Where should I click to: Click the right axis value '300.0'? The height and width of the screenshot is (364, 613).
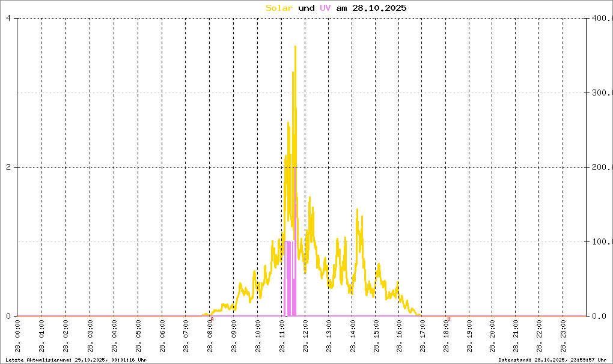(x=601, y=93)
